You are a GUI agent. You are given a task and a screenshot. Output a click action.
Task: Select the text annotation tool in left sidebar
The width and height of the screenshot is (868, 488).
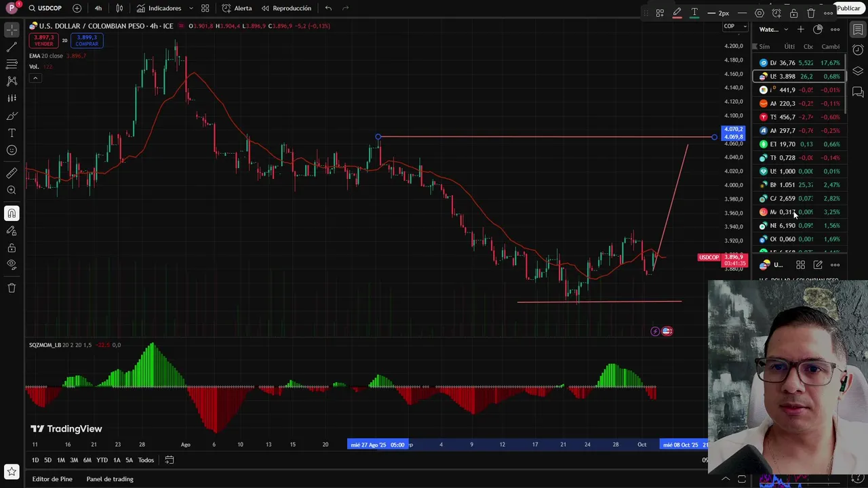tap(12, 133)
